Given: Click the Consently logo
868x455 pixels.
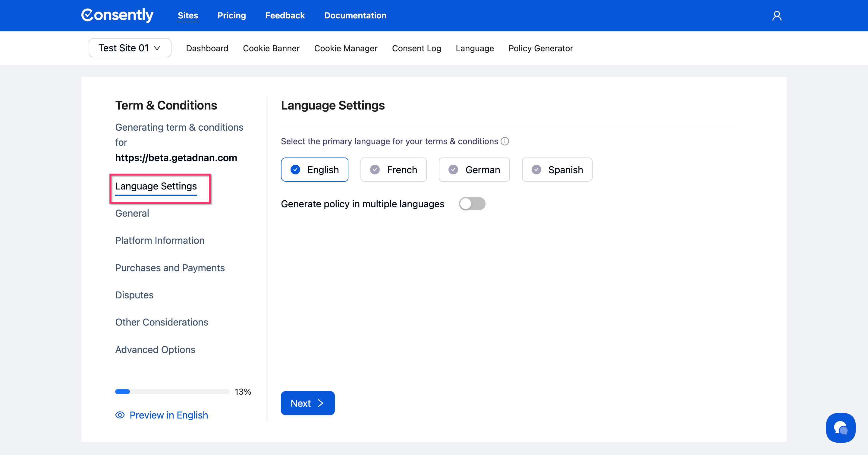Looking at the screenshot, I should click(117, 15).
